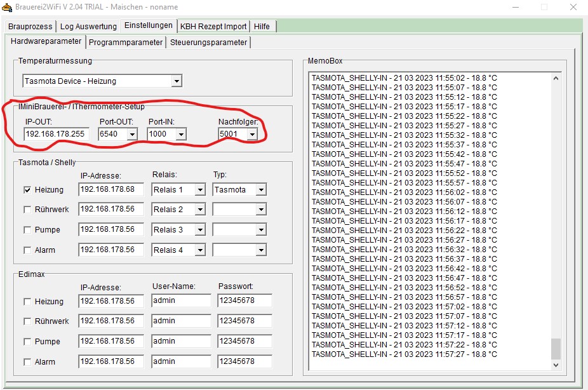Click the IP-OUT address input field

(56, 134)
